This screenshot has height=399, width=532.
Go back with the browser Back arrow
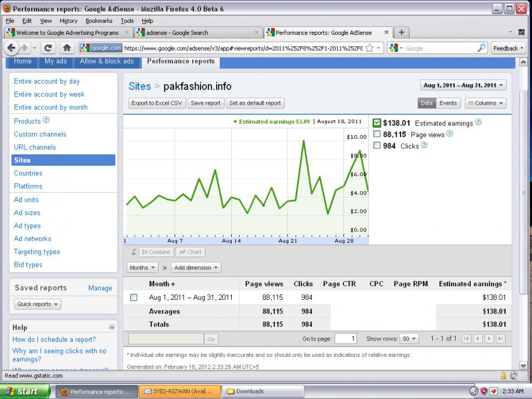[x=11, y=48]
